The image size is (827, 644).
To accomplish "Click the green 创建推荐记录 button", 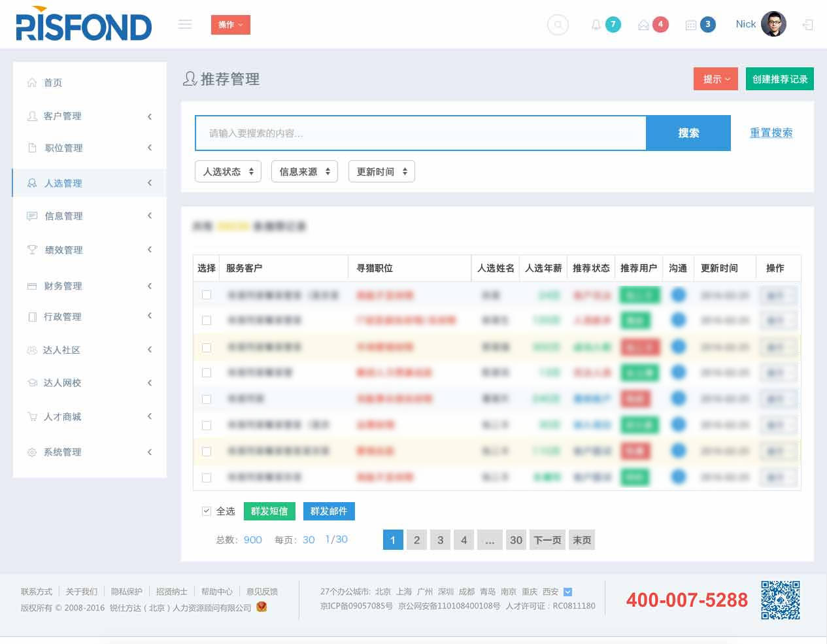I will 779,79.
